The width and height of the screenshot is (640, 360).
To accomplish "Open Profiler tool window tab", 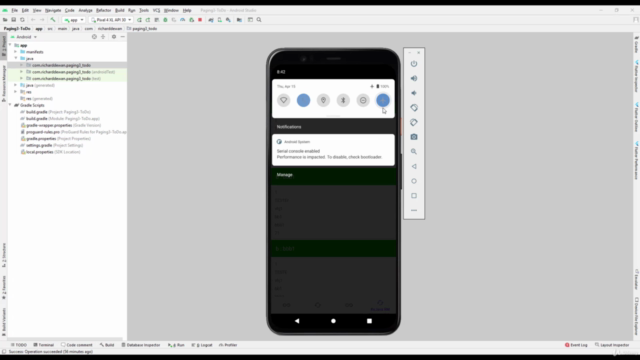I will (228, 345).
